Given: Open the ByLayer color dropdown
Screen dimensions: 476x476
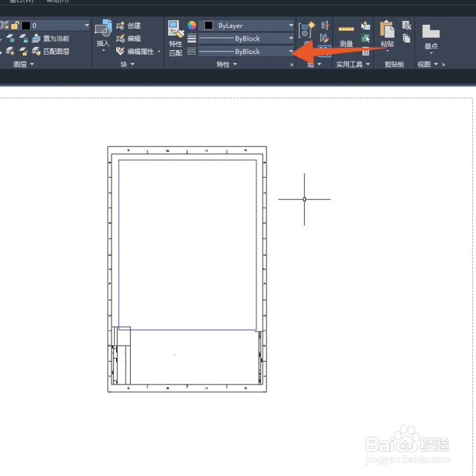Looking at the screenshot, I should pyautogui.click(x=291, y=25).
